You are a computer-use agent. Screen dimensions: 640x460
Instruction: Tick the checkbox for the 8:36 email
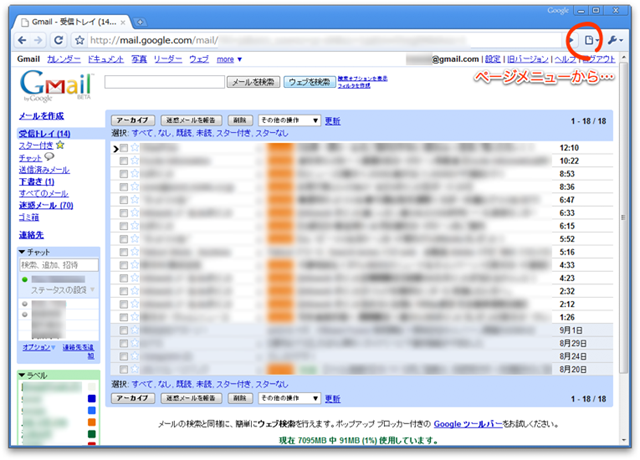[x=124, y=187]
